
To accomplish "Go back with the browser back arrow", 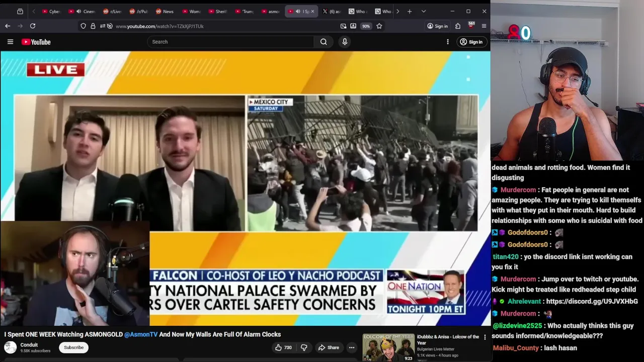I will 8,26.
